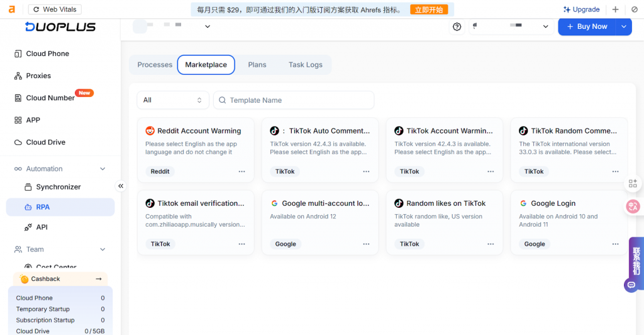The width and height of the screenshot is (644, 335).
Task: Click the Template Name search field
Action: 294,100
